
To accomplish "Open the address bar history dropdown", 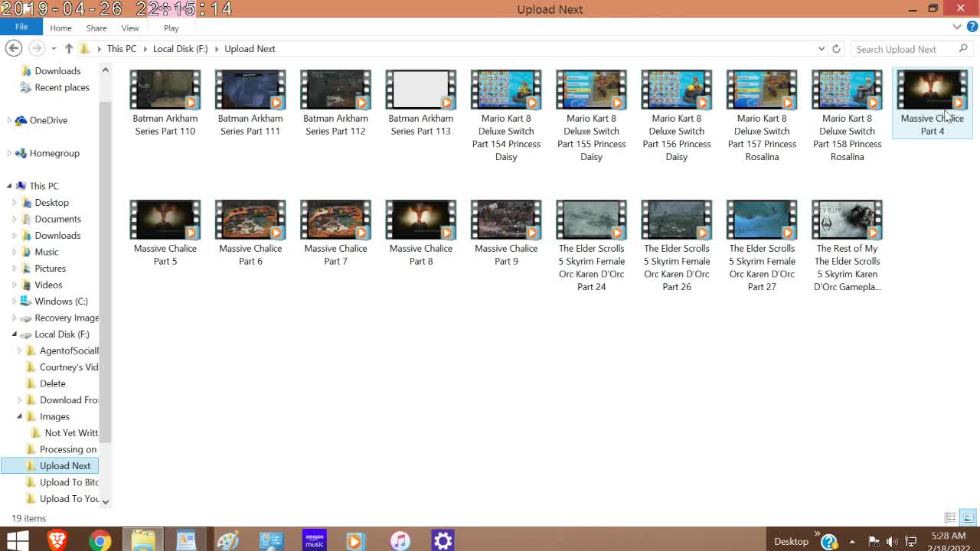I will (822, 48).
